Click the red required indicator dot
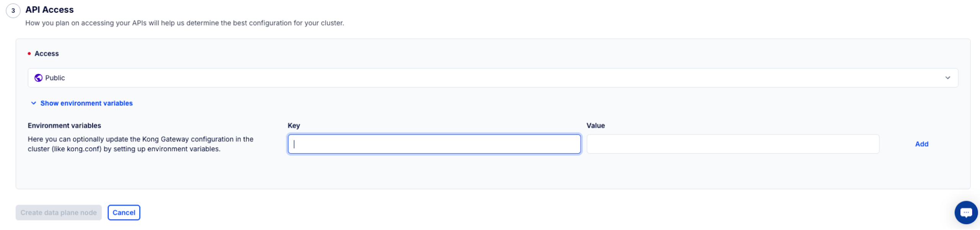 click(29, 54)
